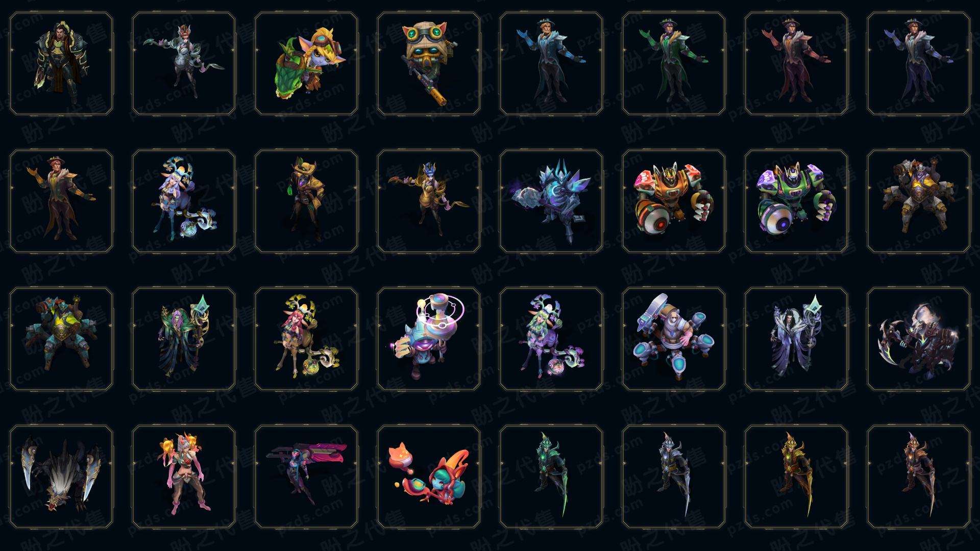Screen dimensions: 980x551
Task: Click the sniper with giant magenta rifle
Action: [x=306, y=477]
